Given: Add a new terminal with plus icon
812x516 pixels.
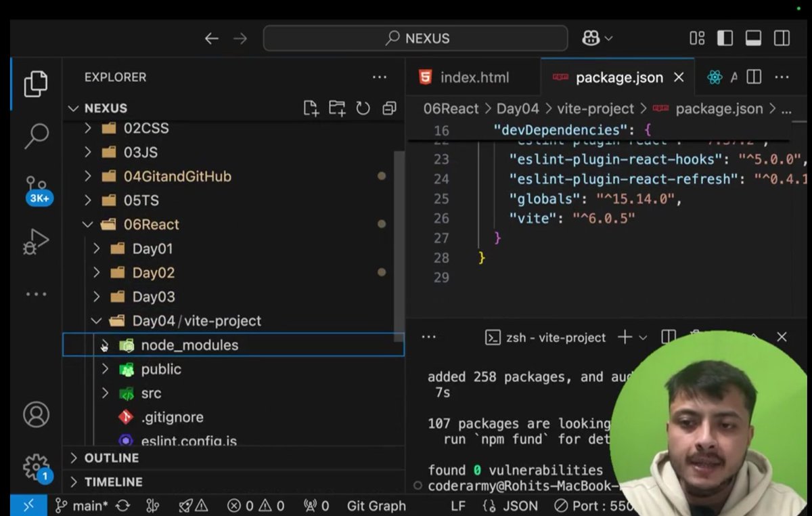Looking at the screenshot, I should pyautogui.click(x=624, y=337).
